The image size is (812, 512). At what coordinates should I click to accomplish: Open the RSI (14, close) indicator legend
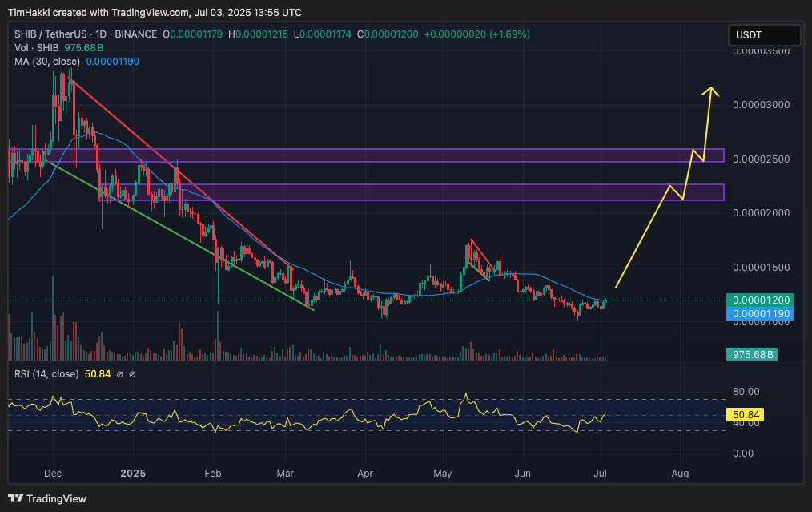click(46, 374)
